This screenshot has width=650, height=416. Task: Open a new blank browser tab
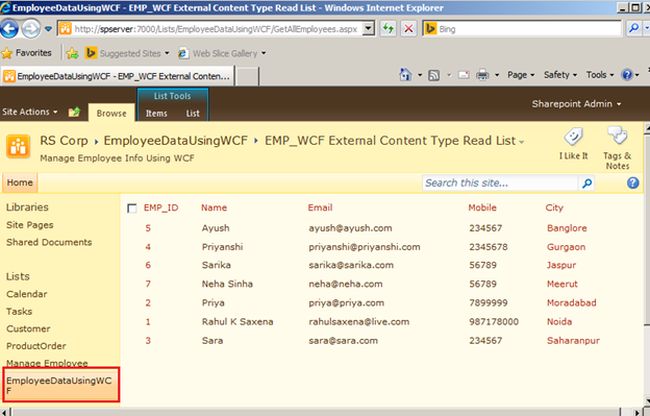click(x=247, y=77)
